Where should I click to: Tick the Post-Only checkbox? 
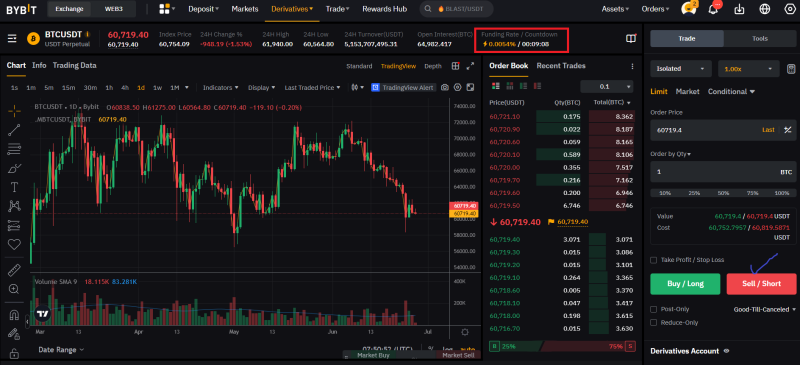pos(654,309)
